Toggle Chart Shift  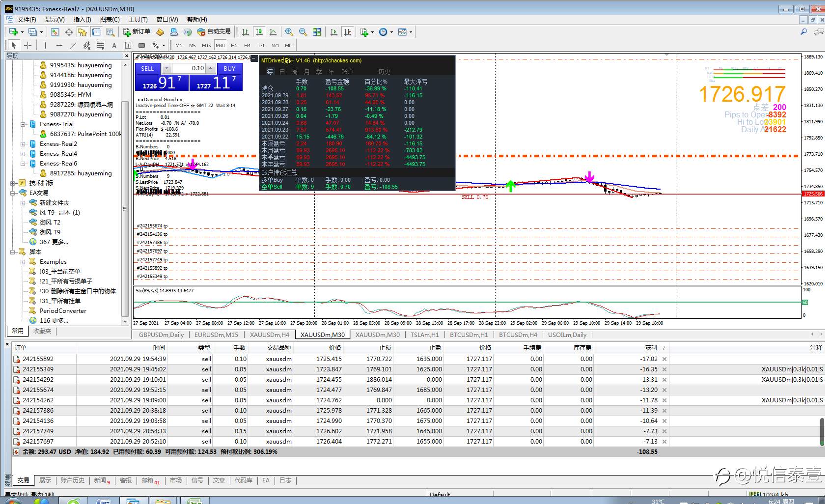coord(348,32)
